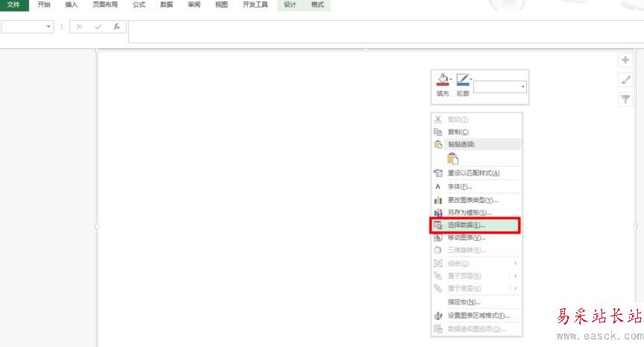This screenshot has height=347, width=644.
Task: Open Insert Function fx button
Action: point(116,27)
